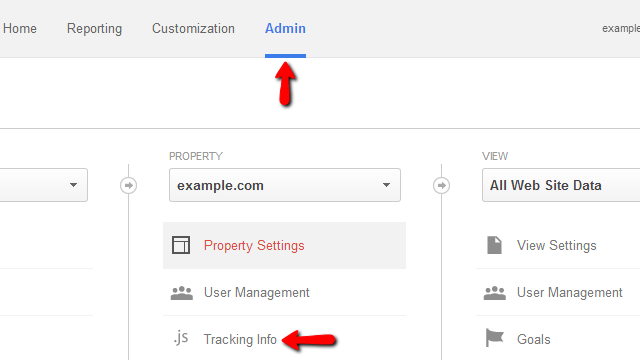This screenshot has width=640, height=360.
Task: Open the Reporting tab
Action: point(94,29)
